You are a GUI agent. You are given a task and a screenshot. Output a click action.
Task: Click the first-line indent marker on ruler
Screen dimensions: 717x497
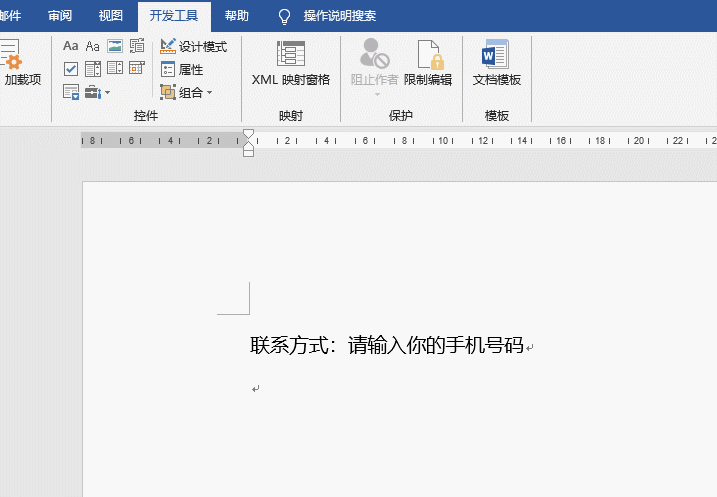click(x=248, y=134)
